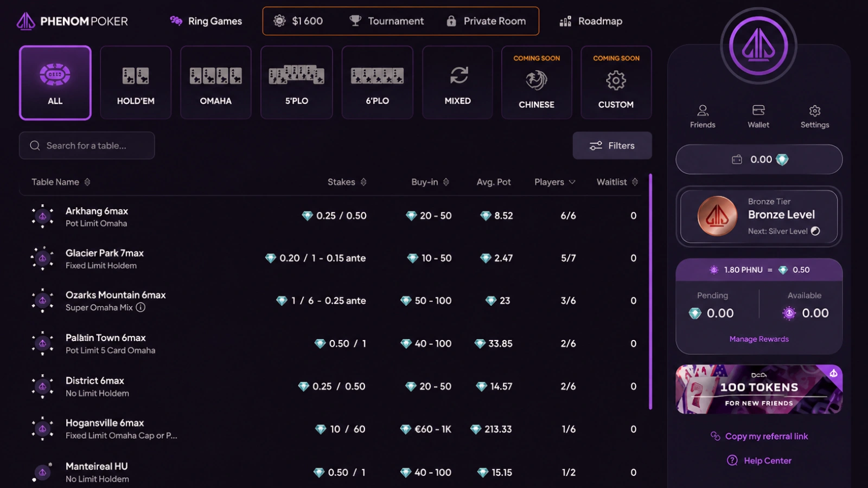The image size is (868, 488).
Task: Copy my referral link
Action: click(759, 436)
